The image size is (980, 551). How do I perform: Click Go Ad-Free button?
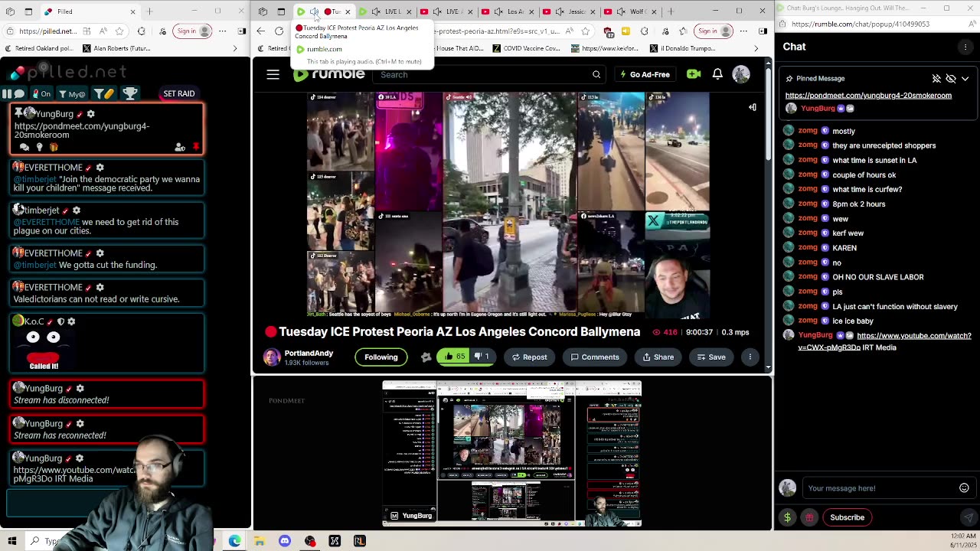[x=645, y=74]
